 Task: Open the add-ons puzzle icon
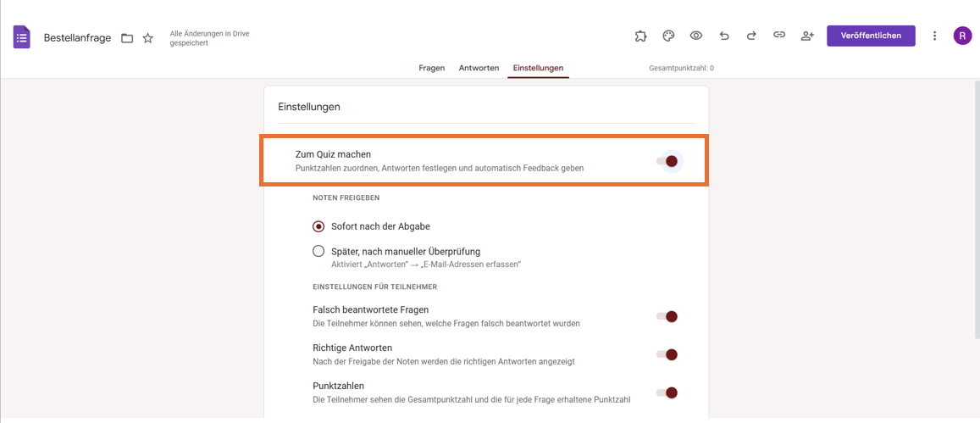(x=640, y=36)
